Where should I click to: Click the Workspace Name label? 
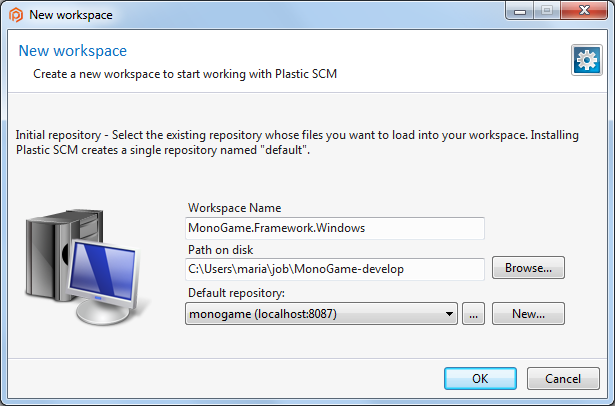click(234, 208)
